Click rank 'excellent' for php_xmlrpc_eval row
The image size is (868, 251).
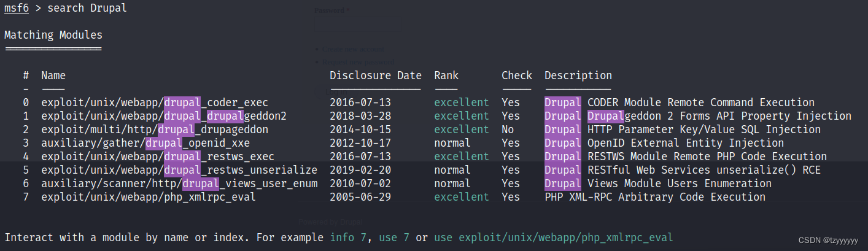click(x=462, y=197)
